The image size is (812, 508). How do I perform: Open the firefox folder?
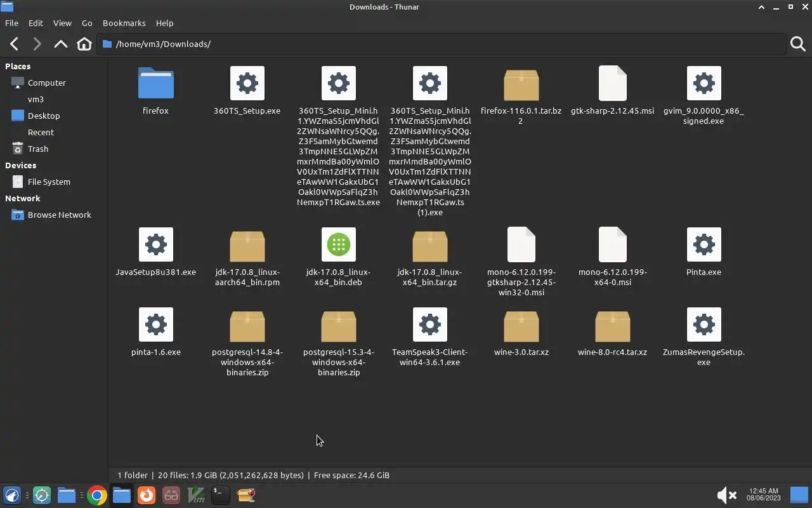(x=155, y=83)
